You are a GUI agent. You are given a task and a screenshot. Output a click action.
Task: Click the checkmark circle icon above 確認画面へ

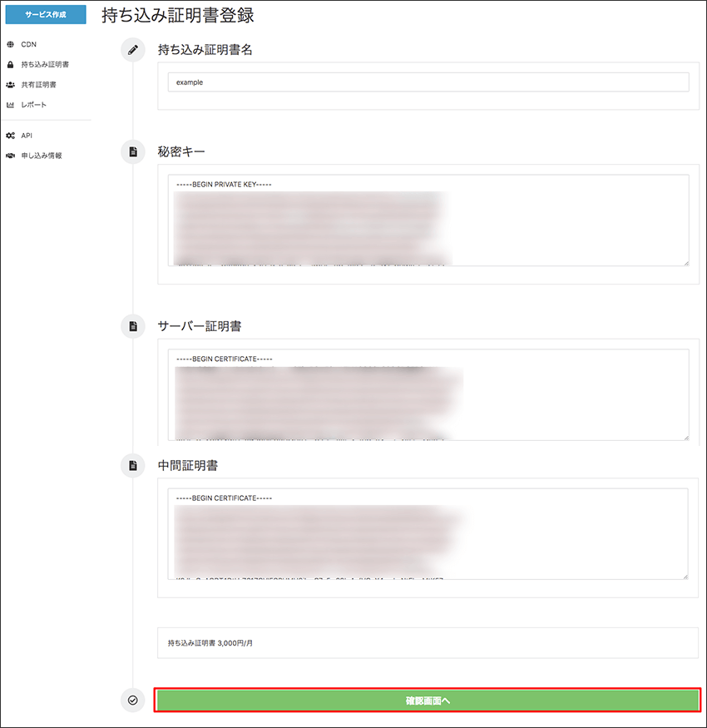pyautogui.click(x=132, y=701)
